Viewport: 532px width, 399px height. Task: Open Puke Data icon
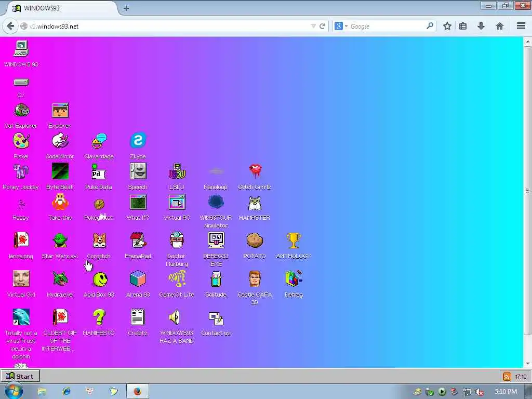coord(99,171)
